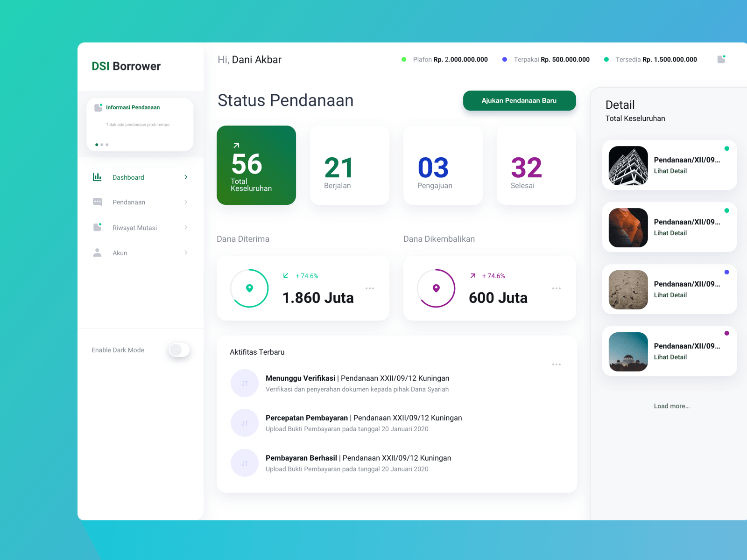Click the purple pin inside Dana Dikembalikan circle
This screenshot has height=560, width=747.
436,288
